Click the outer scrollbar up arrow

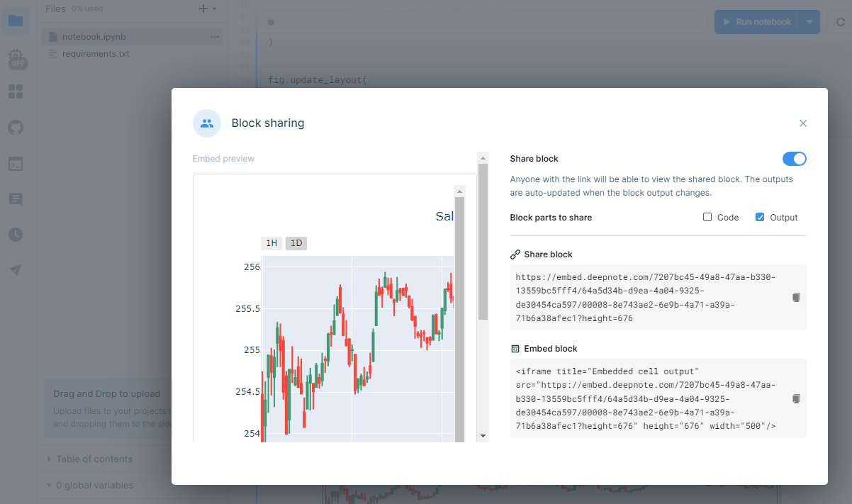[x=483, y=157]
